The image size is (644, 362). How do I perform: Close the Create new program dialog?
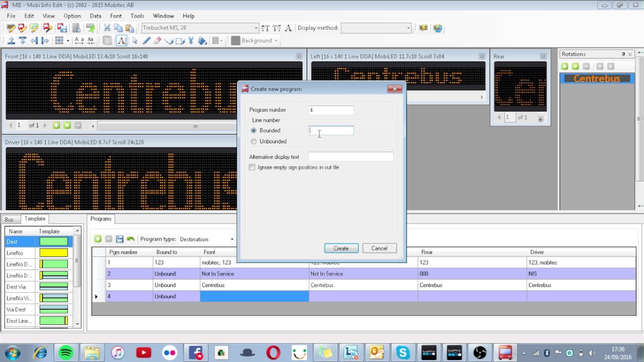tap(394, 89)
